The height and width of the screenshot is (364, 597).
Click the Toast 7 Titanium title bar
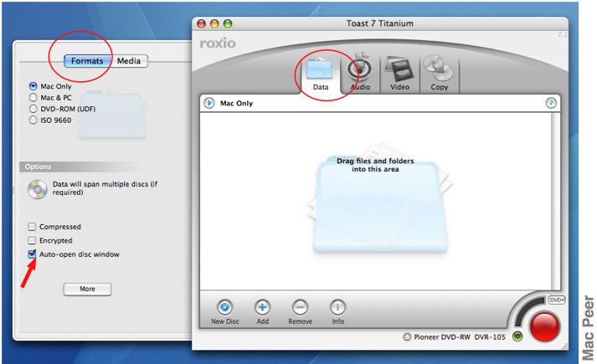379,23
